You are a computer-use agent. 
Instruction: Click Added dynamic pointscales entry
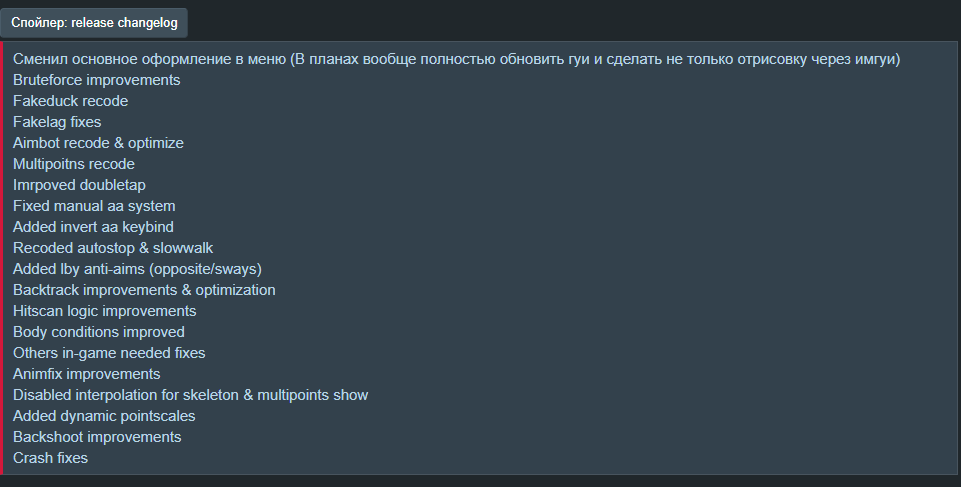104,416
